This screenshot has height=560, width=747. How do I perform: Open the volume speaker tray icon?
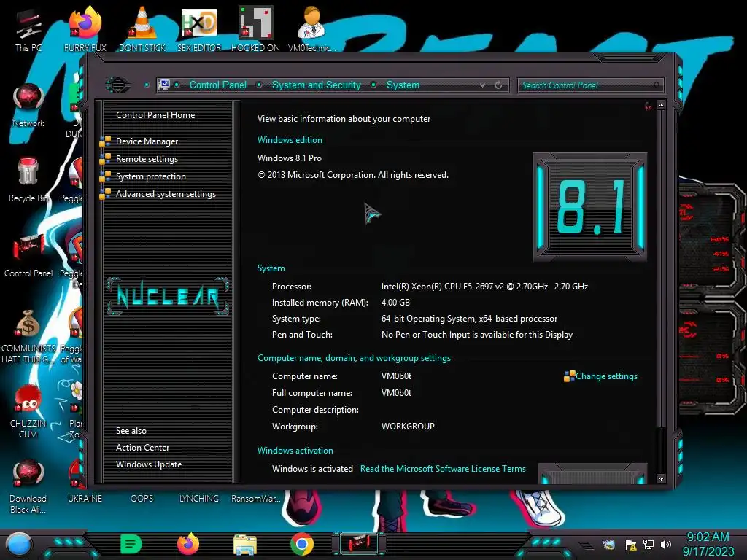pyautogui.click(x=666, y=544)
